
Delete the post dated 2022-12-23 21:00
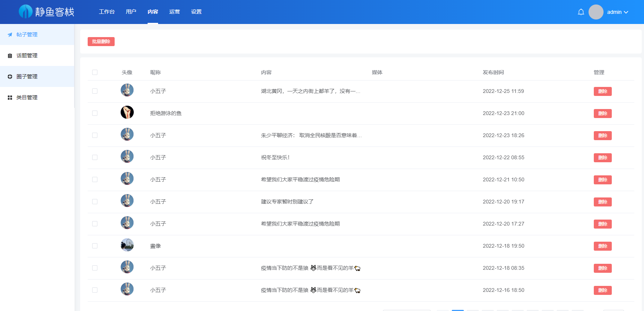click(x=602, y=114)
